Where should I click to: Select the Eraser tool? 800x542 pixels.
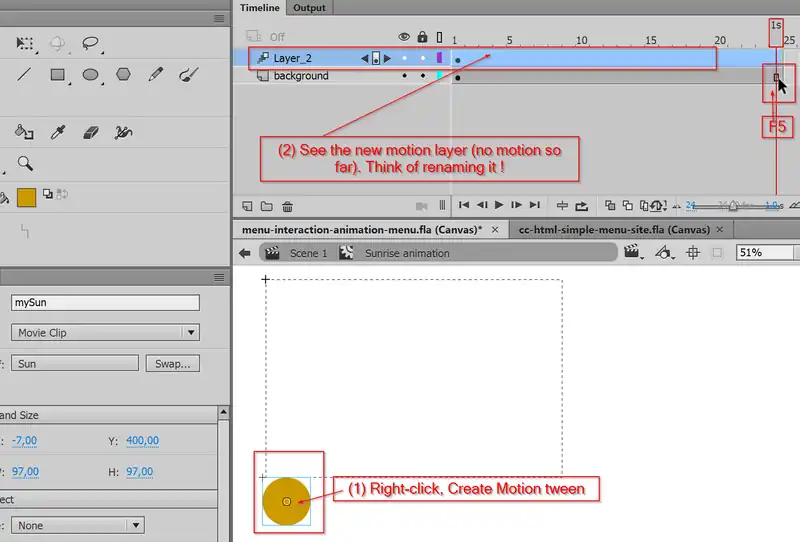tap(90, 131)
